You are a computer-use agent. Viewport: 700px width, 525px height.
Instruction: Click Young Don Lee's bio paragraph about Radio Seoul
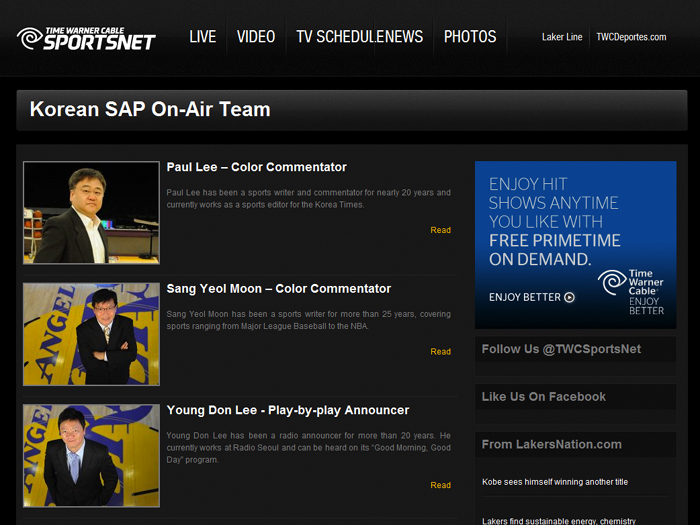[308, 447]
